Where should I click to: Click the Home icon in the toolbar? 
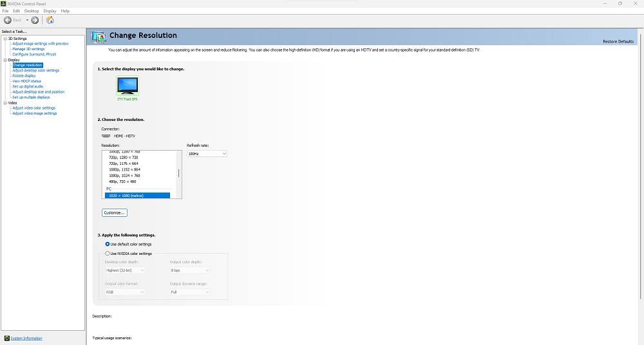[x=50, y=20]
